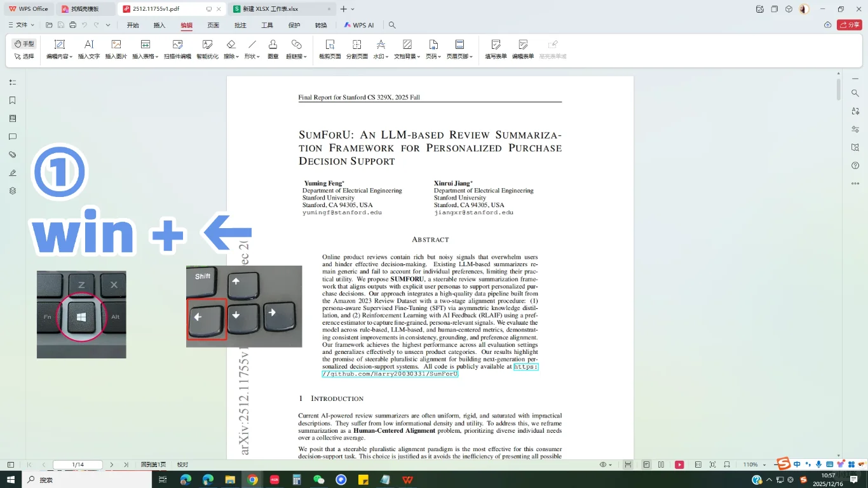Viewport: 868px width, 488px height.
Task: Launch the 智能优化 smart optimize tool
Action: (x=207, y=49)
